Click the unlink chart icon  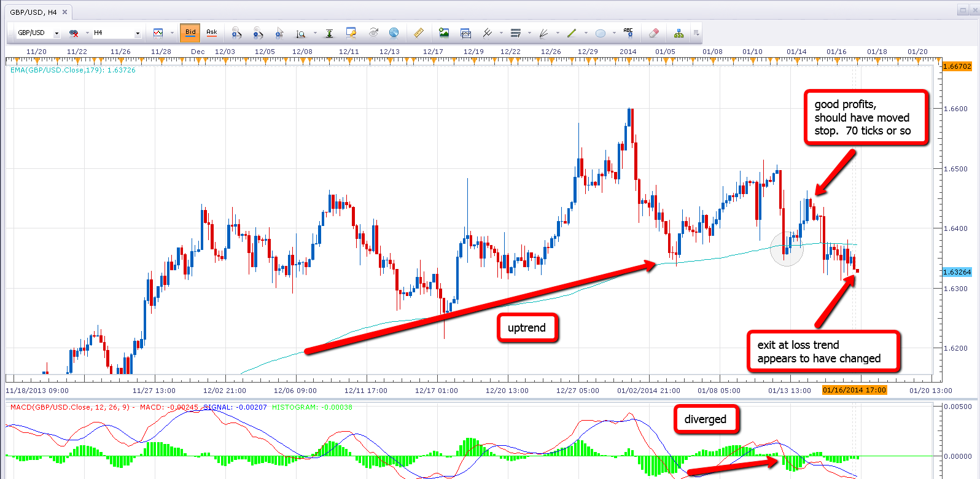[x=74, y=33]
